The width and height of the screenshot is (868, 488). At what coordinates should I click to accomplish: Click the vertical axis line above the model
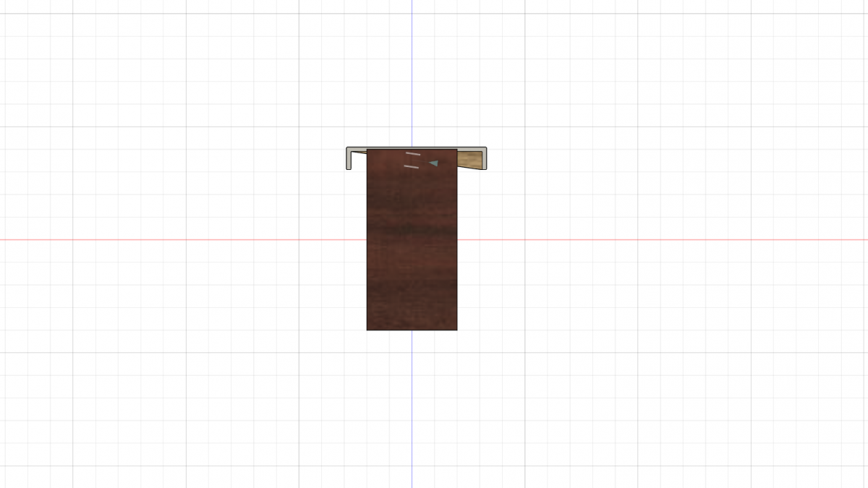point(412,72)
